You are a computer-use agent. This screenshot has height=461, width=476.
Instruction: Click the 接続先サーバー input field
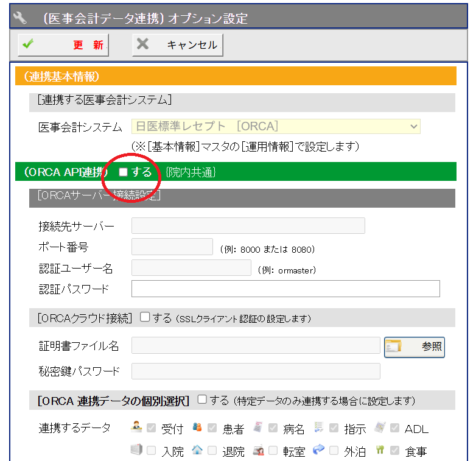click(x=248, y=226)
